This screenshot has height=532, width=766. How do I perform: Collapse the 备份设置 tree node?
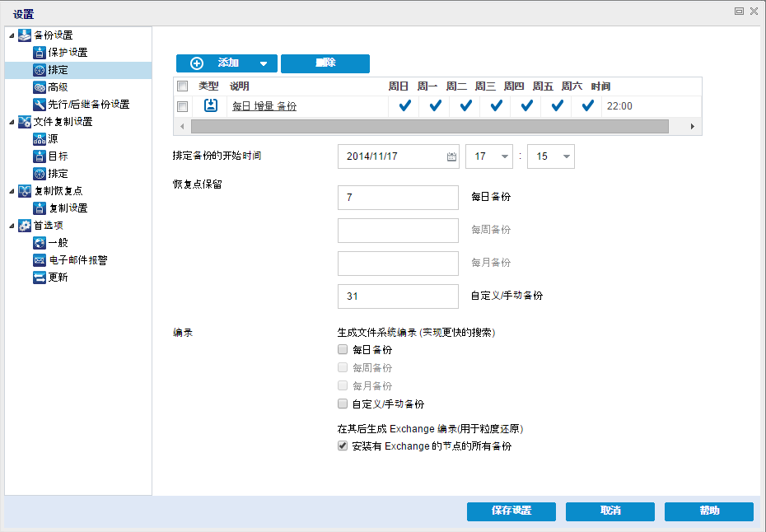click(x=12, y=35)
